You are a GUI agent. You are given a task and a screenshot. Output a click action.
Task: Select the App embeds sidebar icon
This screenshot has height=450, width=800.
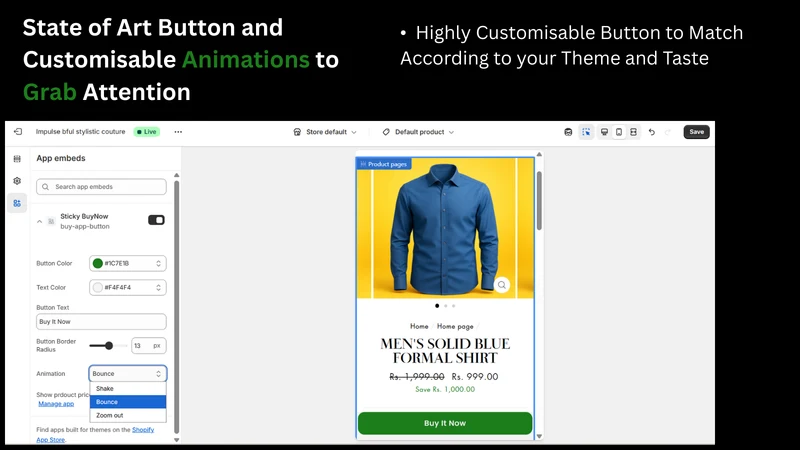pos(17,203)
